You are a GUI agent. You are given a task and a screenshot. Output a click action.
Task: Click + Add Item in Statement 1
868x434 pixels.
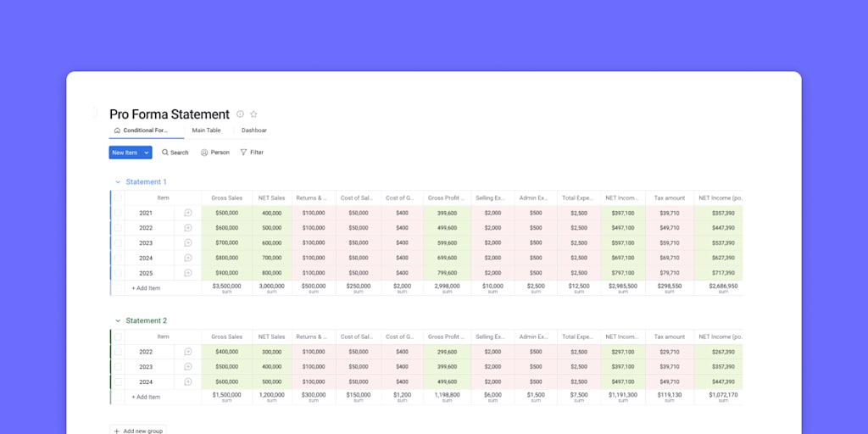(146, 288)
